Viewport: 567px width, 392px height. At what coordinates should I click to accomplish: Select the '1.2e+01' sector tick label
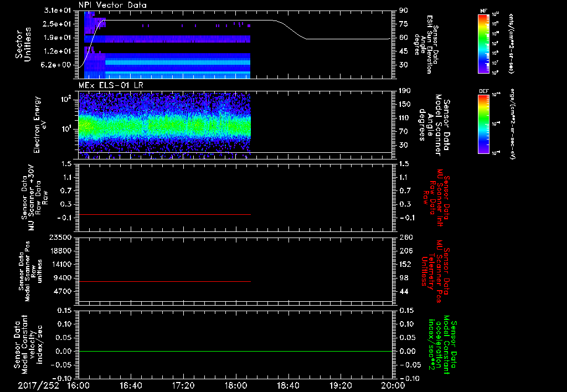58,51
